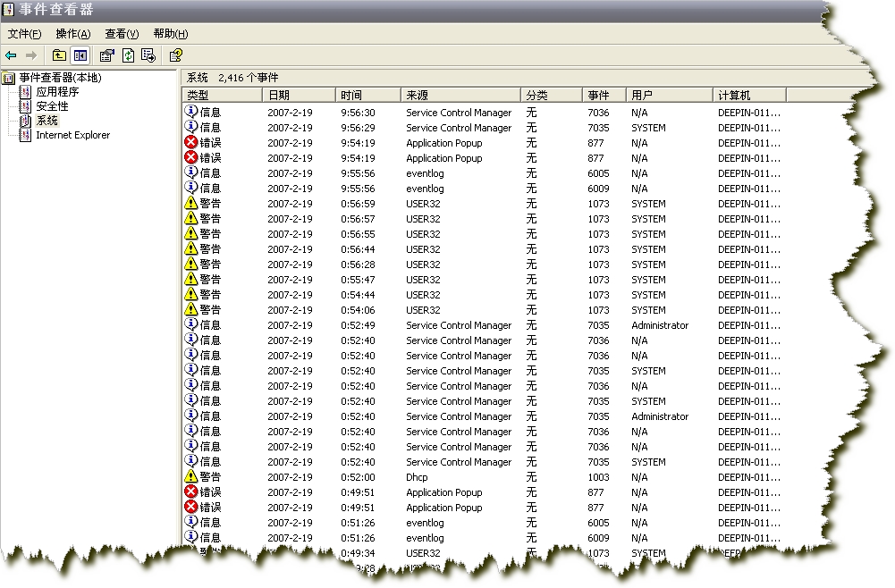The height and width of the screenshot is (588, 895).
Task: Click the Export List toolbar icon
Action: pyautogui.click(x=148, y=55)
